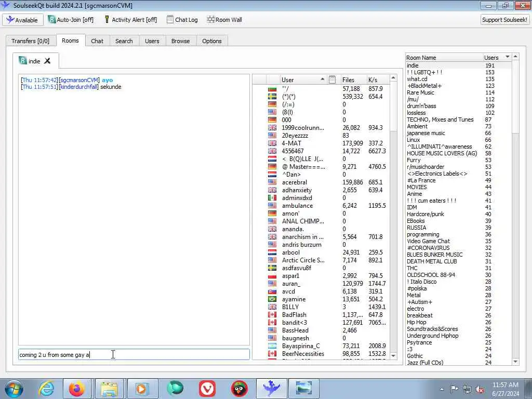Sort room list by Users column

[x=497, y=57]
